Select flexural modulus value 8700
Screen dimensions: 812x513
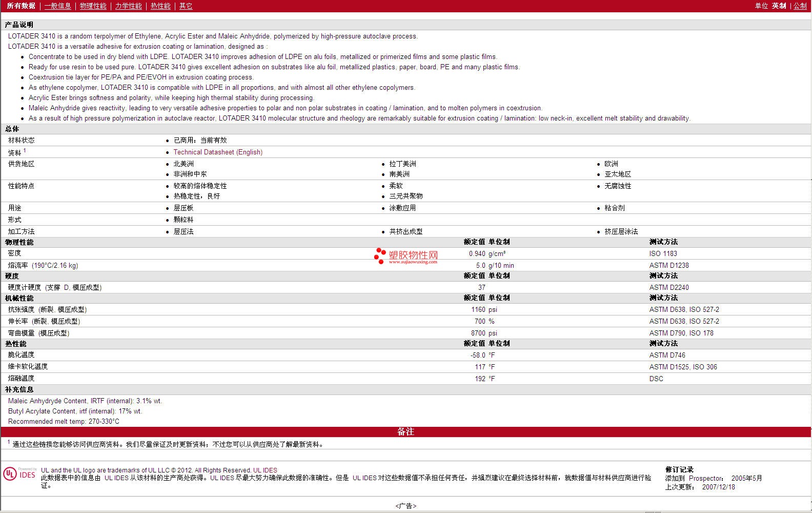point(478,333)
